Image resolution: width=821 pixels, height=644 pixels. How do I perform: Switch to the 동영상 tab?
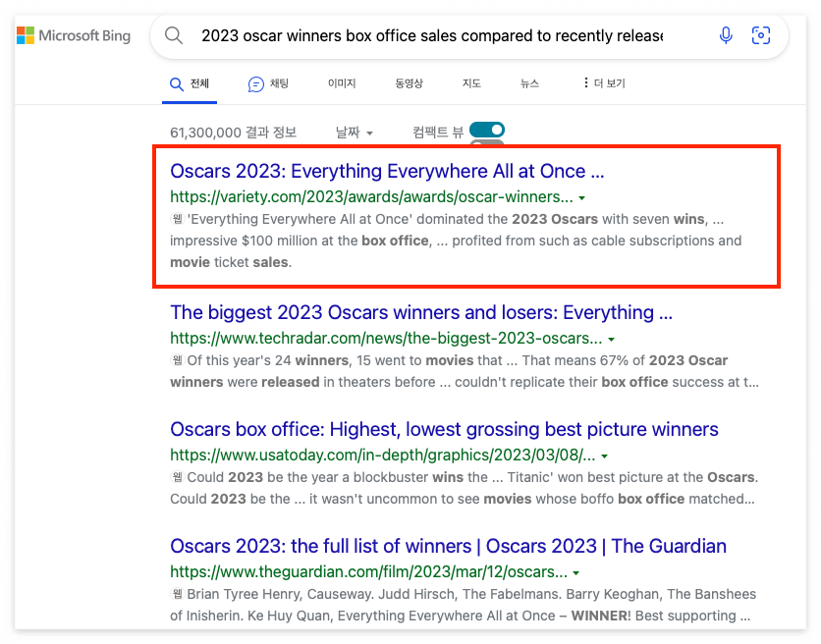point(409,83)
